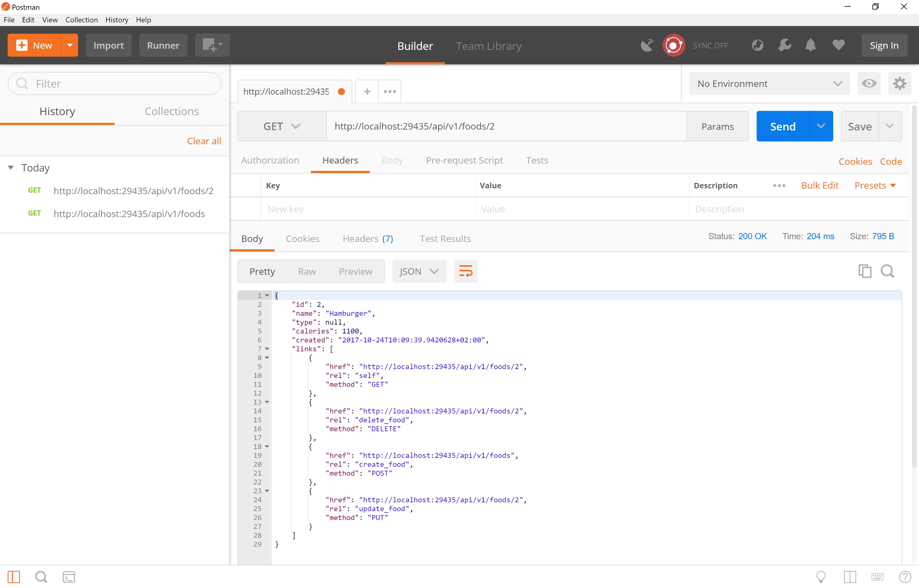
Task: Toggle the environment quick look eye icon
Action: [x=868, y=84]
